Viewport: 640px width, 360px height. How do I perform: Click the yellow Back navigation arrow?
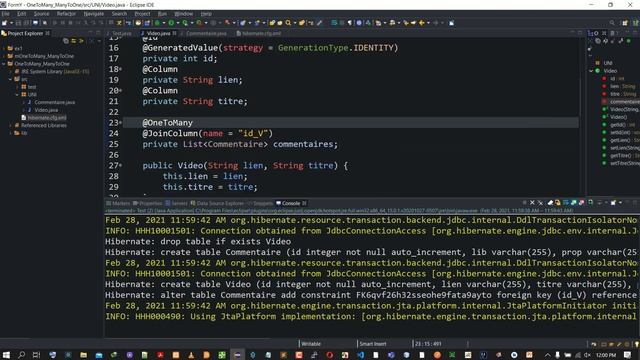point(422,23)
